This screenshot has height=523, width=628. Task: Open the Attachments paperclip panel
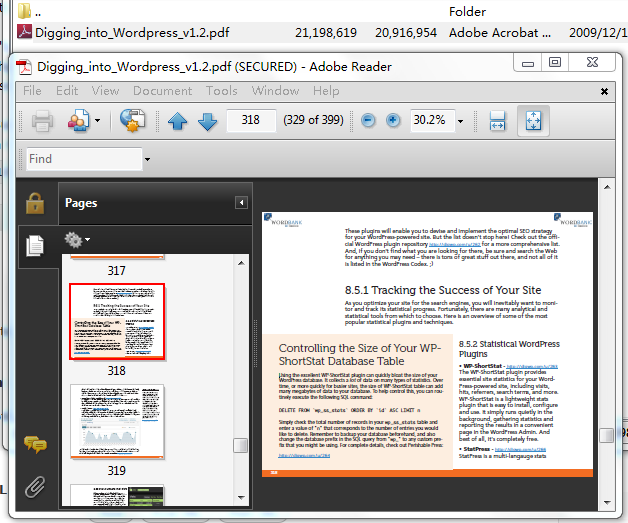pyautogui.click(x=35, y=487)
